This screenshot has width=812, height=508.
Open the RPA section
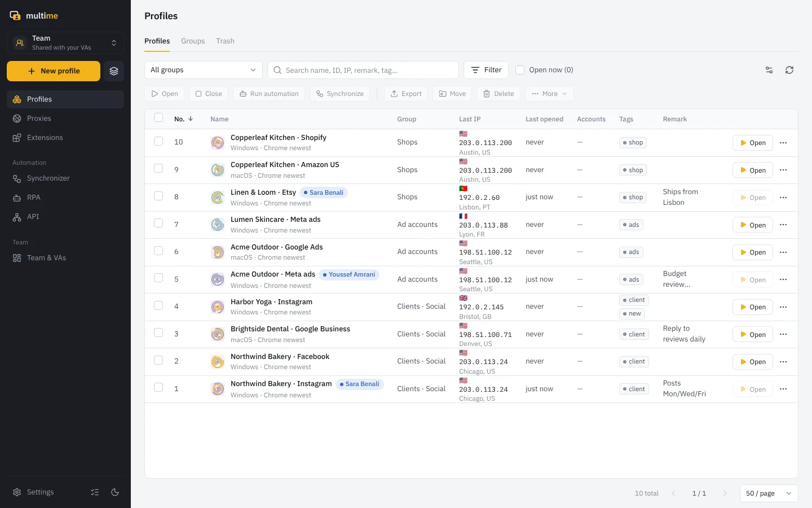65,198
